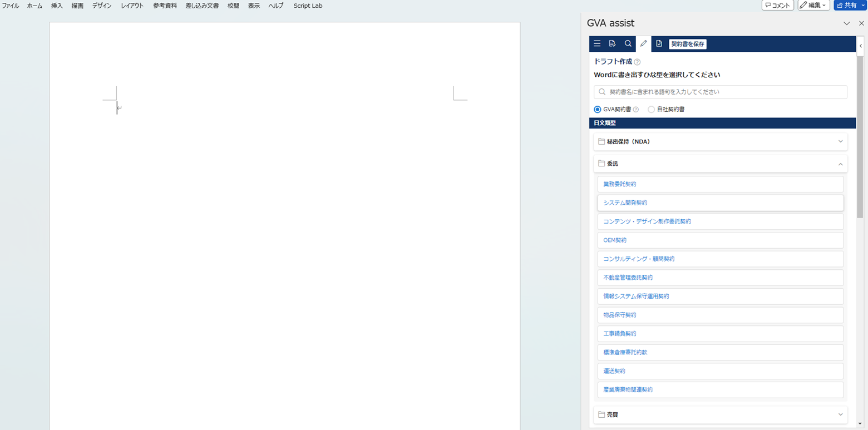Collapse side panel with the left chevron
This screenshot has height=430, width=868.
(x=861, y=46)
